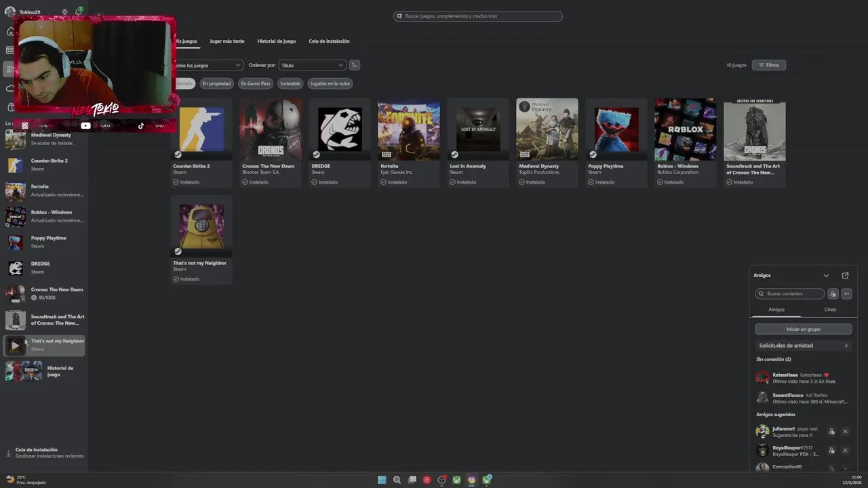Open Cronos: The New Dawn game tile

pyautogui.click(x=271, y=143)
